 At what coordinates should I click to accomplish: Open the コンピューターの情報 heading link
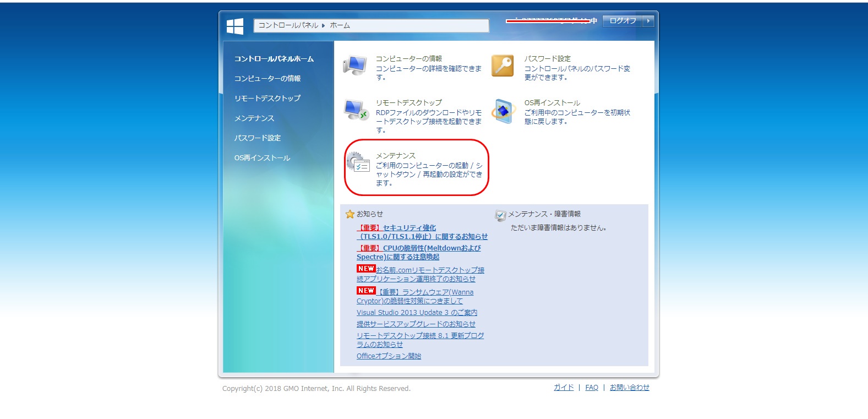[409, 58]
